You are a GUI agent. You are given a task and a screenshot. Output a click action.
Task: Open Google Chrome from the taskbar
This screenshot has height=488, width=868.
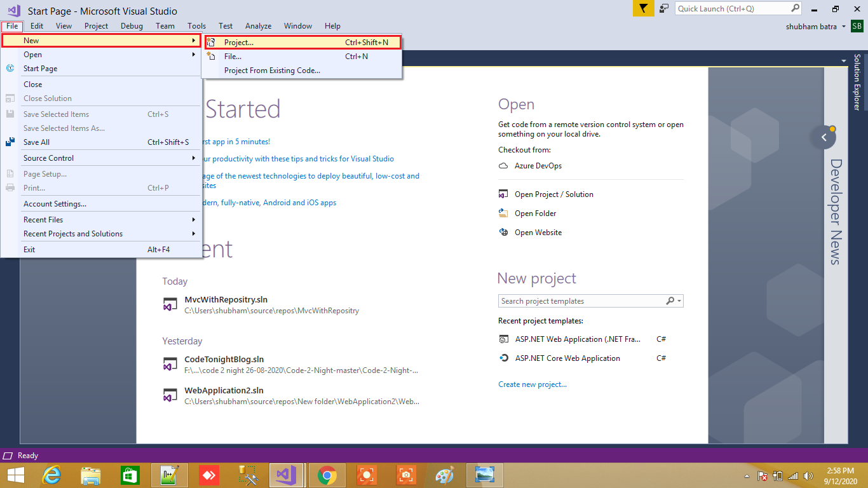pyautogui.click(x=327, y=475)
